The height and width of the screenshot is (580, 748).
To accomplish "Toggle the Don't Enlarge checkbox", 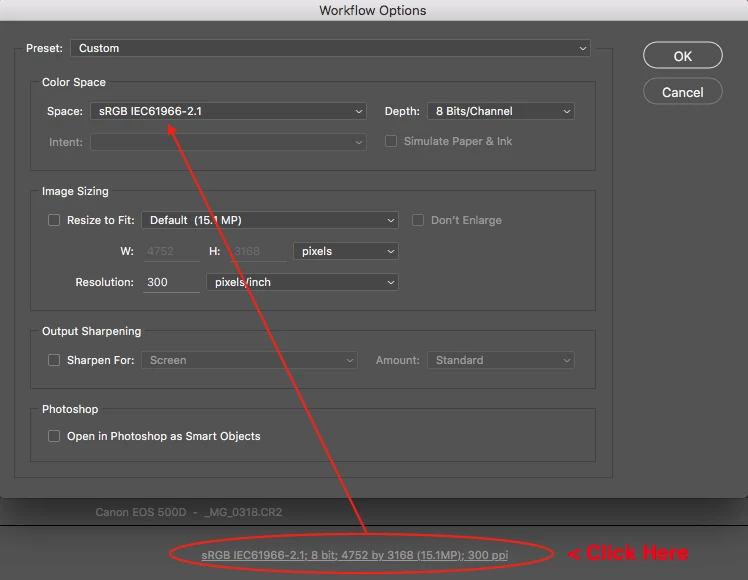I will pyautogui.click(x=417, y=220).
